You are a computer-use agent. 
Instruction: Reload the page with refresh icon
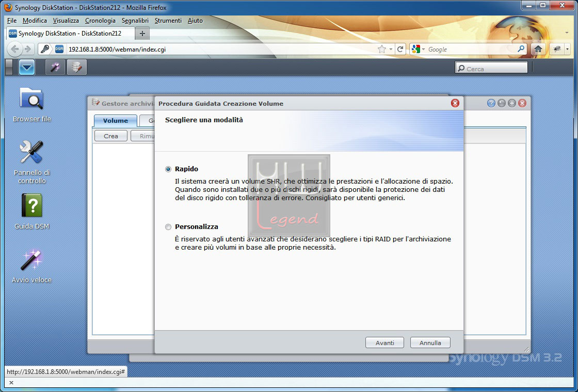click(400, 50)
